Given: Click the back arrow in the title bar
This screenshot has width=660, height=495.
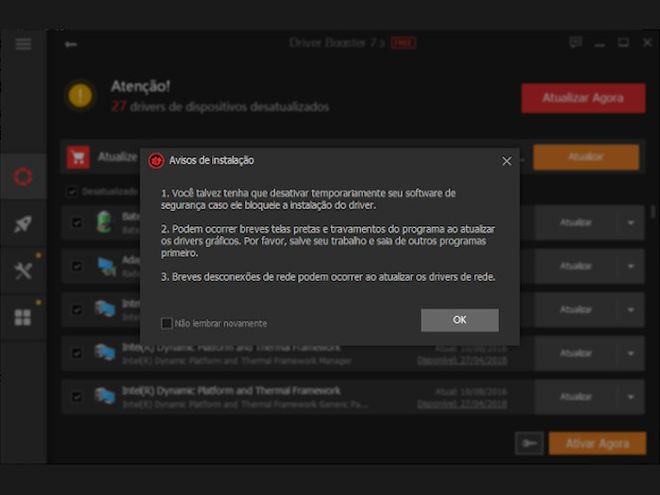Looking at the screenshot, I should (x=71, y=44).
